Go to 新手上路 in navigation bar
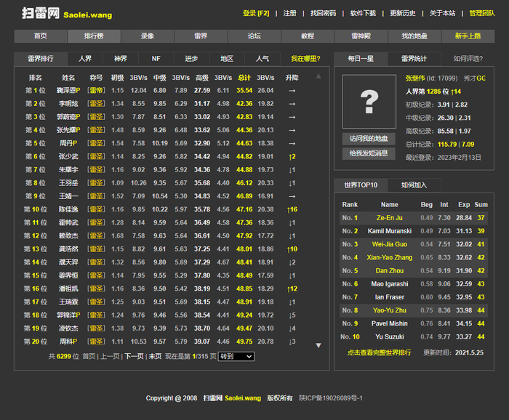 [467, 36]
